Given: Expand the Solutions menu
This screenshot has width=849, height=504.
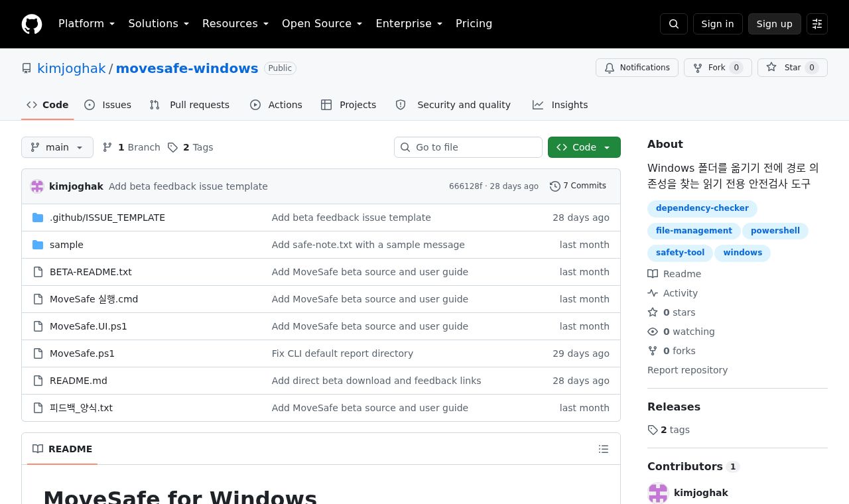Looking at the screenshot, I should pyautogui.click(x=159, y=24).
